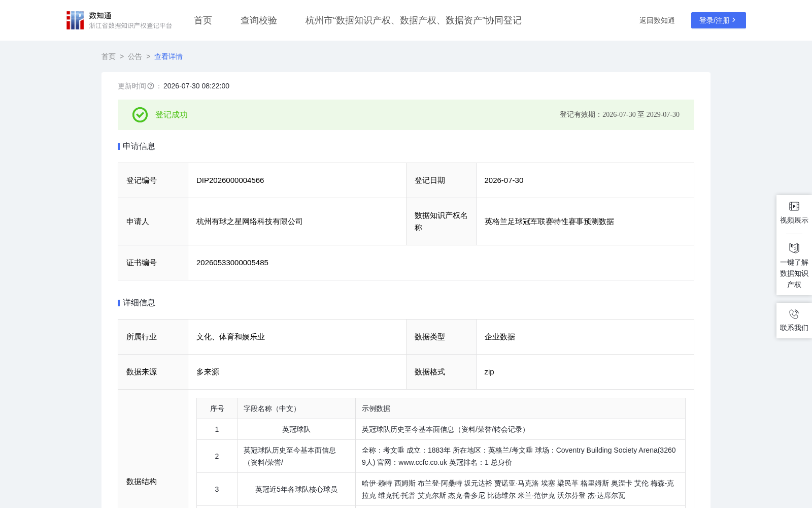Click the help icon beside 更新时间
The image size is (812, 508).
(151, 86)
